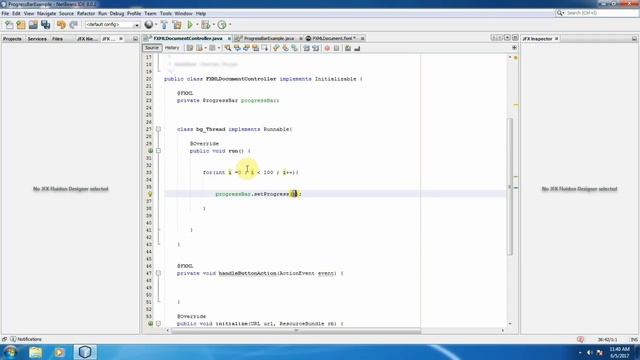Click the lightbulb hint on line 36
Screen dimensions: 640x360
point(150,194)
